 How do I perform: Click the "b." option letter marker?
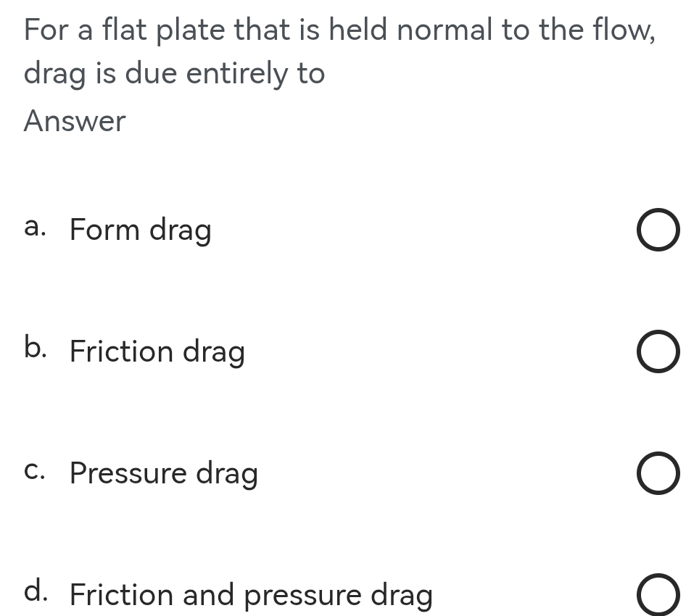click(x=36, y=349)
